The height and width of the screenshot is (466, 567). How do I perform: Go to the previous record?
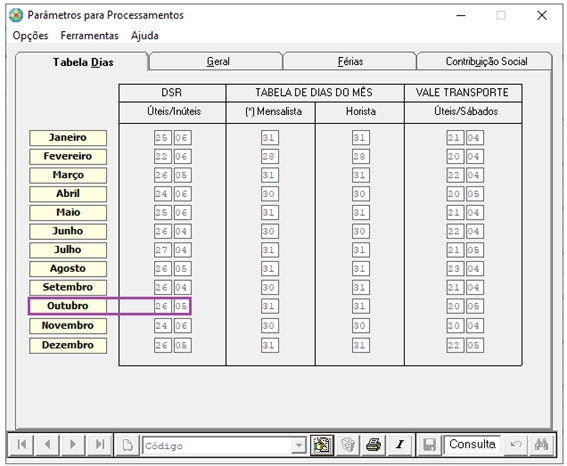tap(47, 445)
